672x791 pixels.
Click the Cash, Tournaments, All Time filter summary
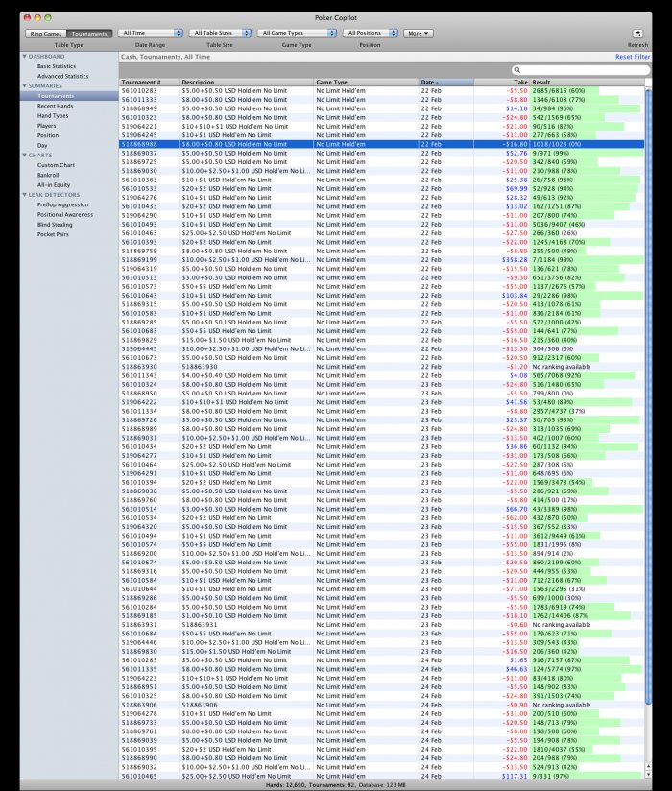(x=165, y=57)
